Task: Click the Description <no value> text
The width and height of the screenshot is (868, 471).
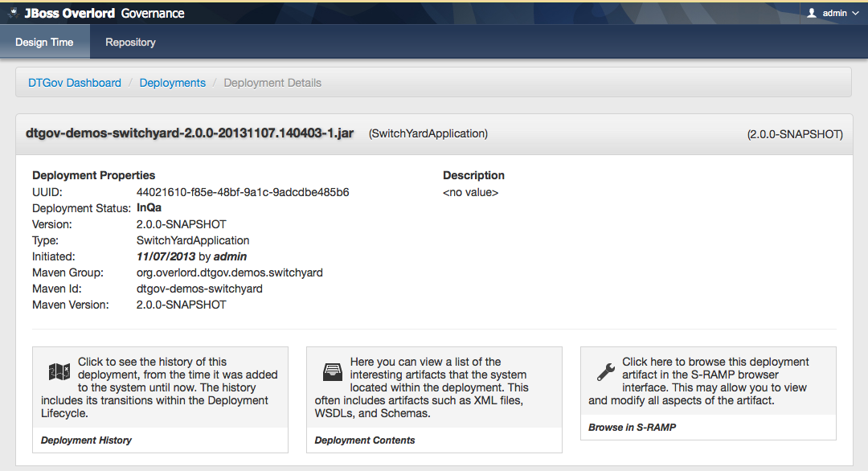Action: pos(470,193)
